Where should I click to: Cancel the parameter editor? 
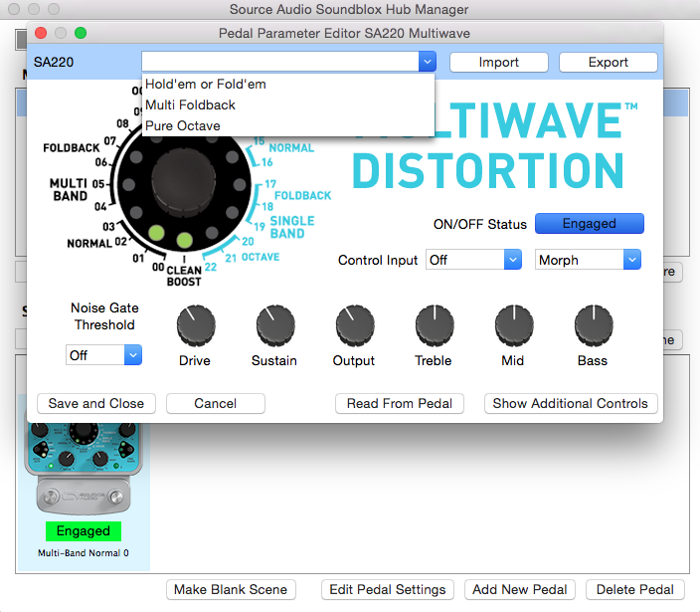(x=216, y=403)
